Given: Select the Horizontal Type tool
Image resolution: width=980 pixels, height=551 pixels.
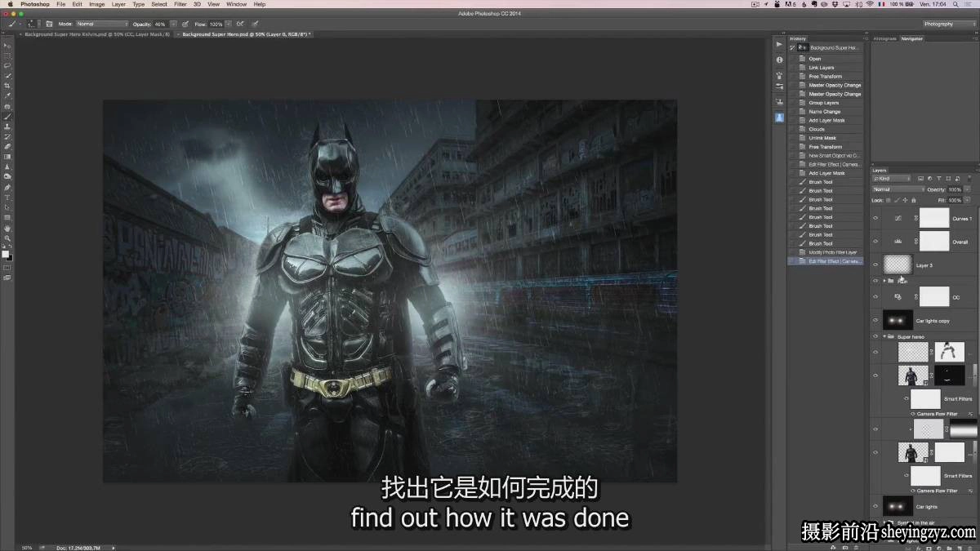Looking at the screenshot, I should 7,198.
